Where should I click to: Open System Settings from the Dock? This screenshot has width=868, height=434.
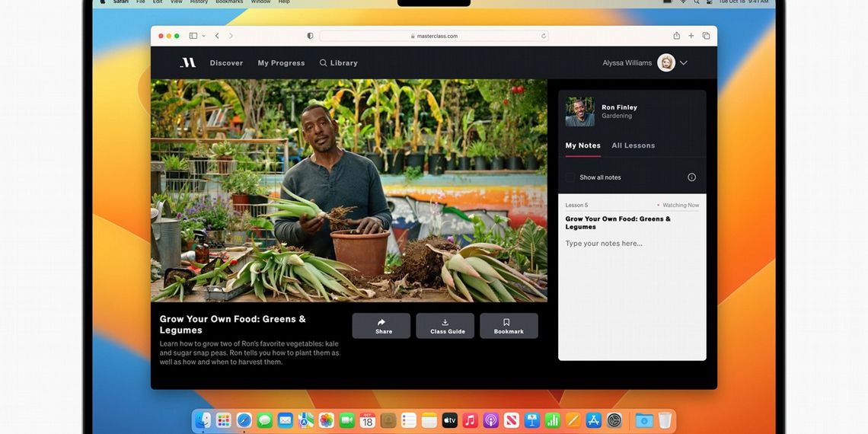coord(614,420)
